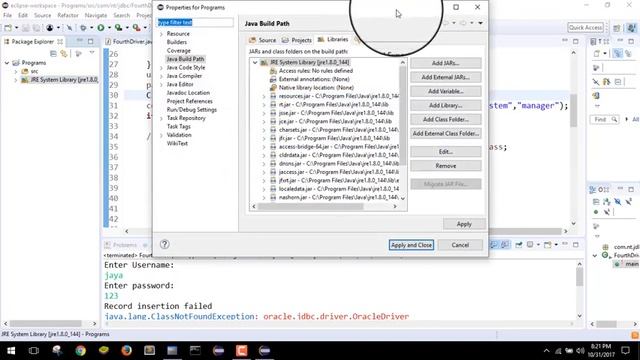This screenshot has width=640, height=360.
Task: Open the Navigate menu
Action: (96, 15)
